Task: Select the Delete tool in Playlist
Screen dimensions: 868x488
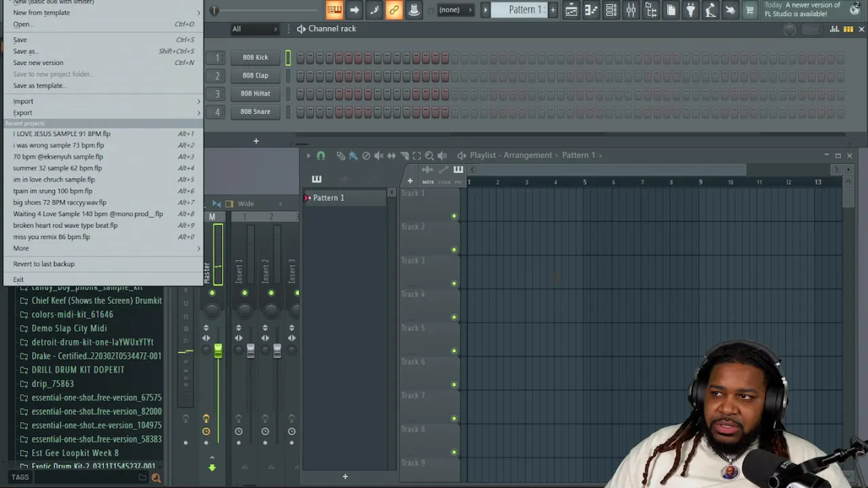Action: click(366, 155)
